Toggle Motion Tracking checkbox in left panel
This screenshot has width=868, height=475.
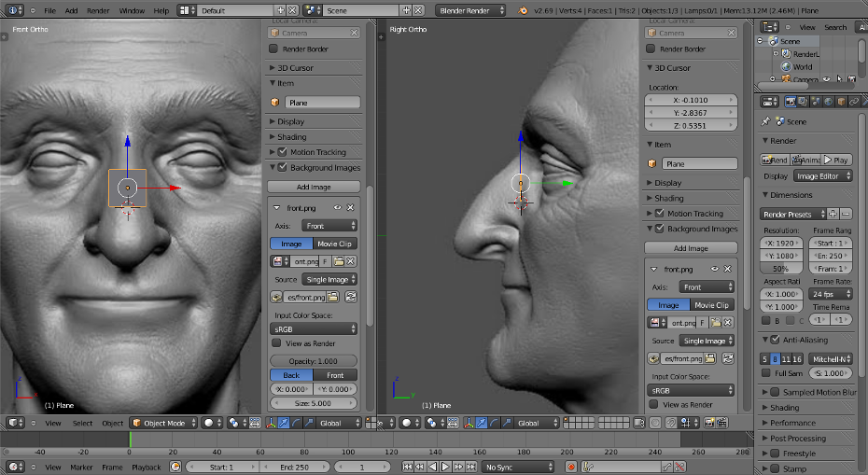click(x=282, y=152)
